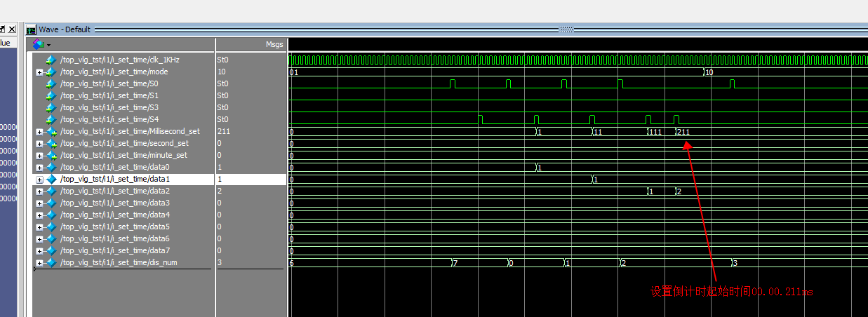Click the second_set signal icon
The width and height of the screenshot is (868, 317).
pos(51,144)
